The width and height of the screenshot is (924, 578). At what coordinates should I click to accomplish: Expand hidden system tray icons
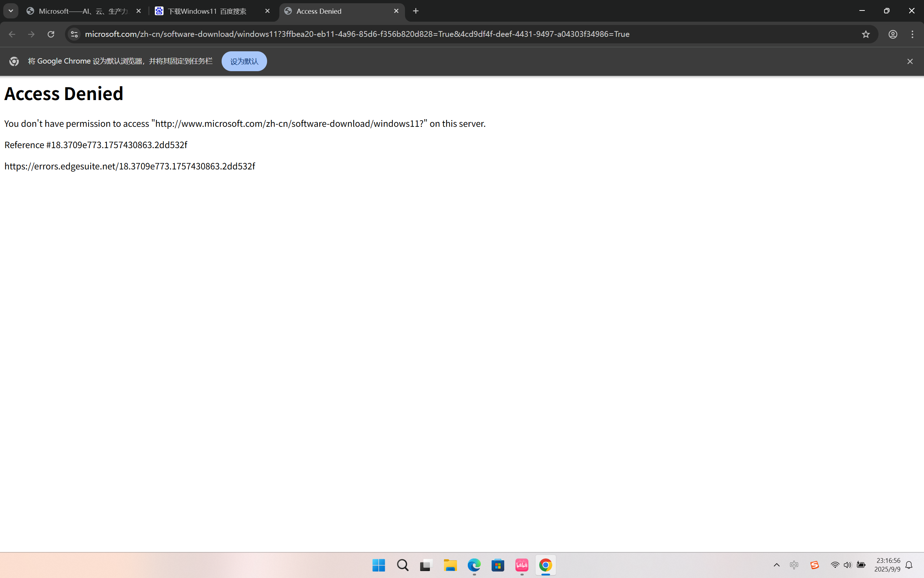(777, 565)
